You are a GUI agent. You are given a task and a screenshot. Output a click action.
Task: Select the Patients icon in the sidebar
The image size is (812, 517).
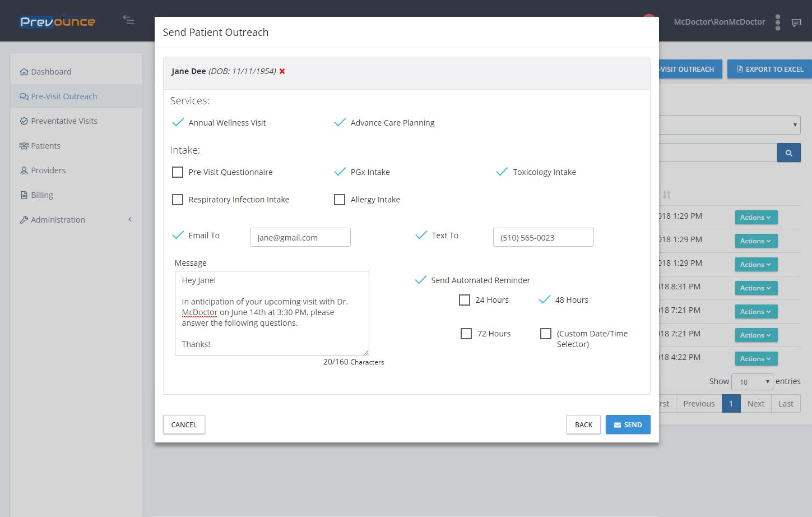click(24, 145)
